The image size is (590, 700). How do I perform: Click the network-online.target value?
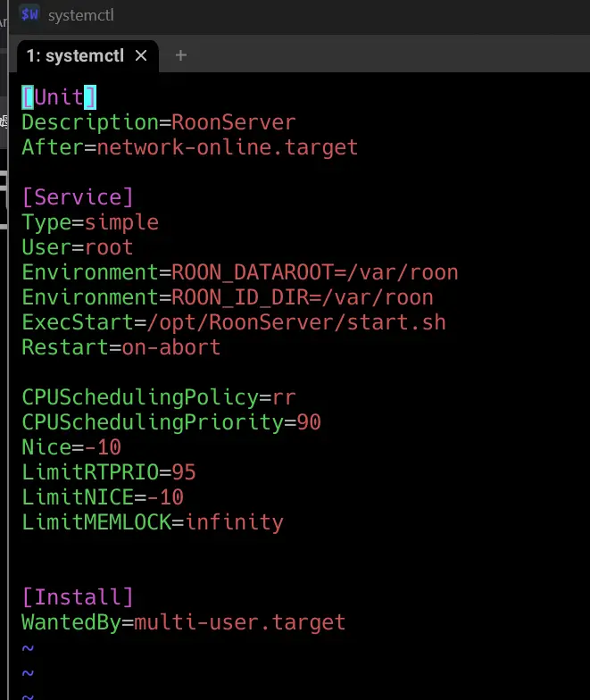[x=227, y=147]
